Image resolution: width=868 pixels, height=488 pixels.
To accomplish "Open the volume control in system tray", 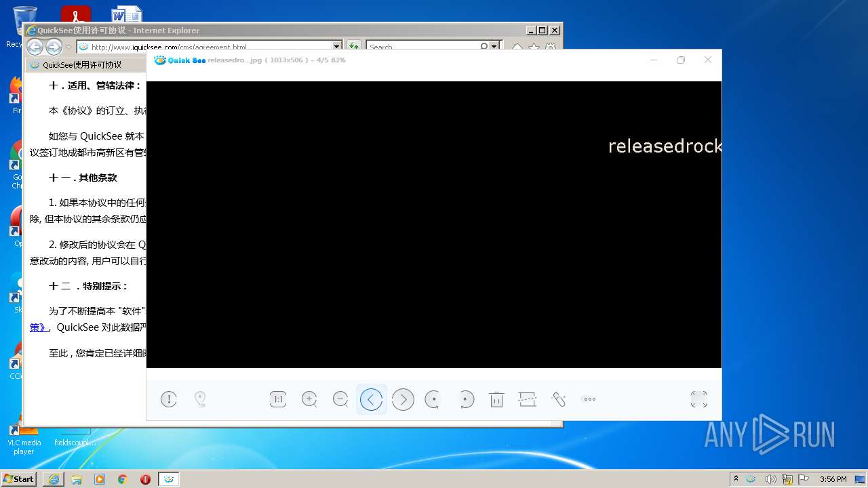I will click(x=770, y=479).
